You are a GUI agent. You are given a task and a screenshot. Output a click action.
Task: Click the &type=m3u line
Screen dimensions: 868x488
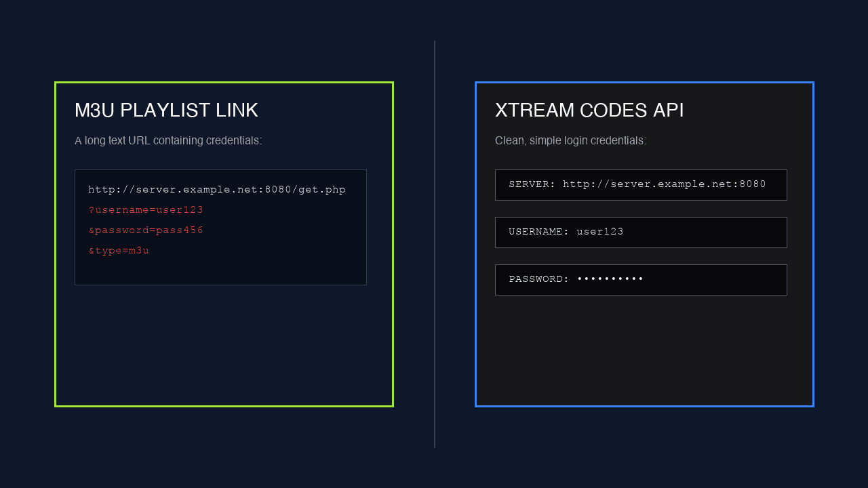pos(119,251)
